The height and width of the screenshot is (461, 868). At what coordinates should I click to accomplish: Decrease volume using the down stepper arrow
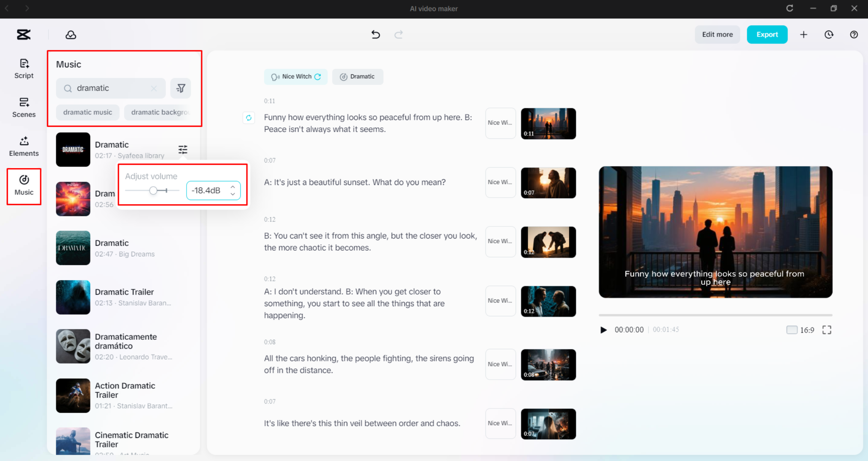click(232, 194)
